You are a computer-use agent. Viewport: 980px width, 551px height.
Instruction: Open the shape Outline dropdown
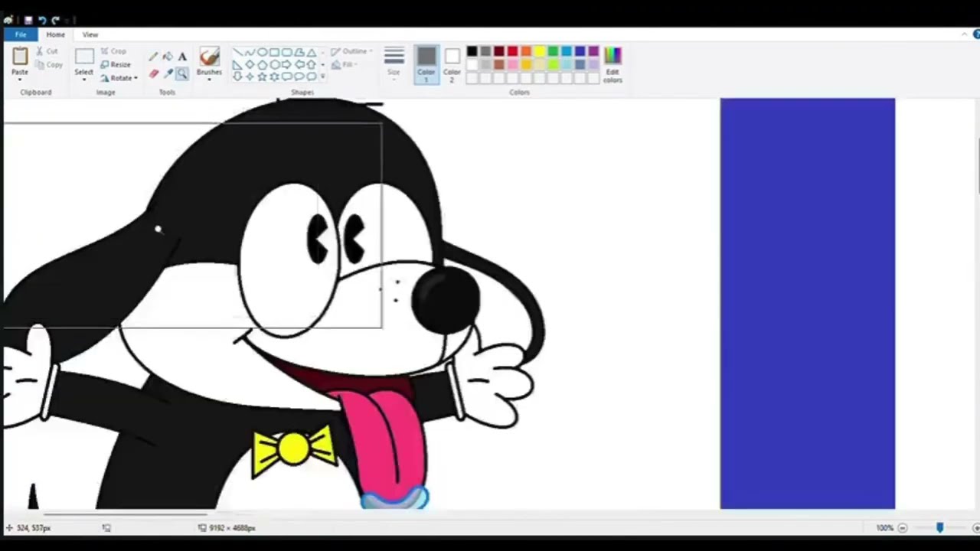(x=351, y=51)
